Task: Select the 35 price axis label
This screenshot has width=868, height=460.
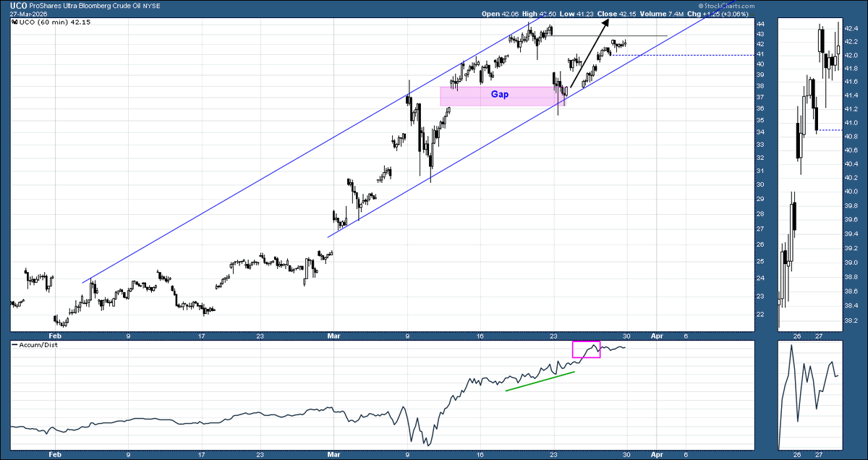Action: 759,120
